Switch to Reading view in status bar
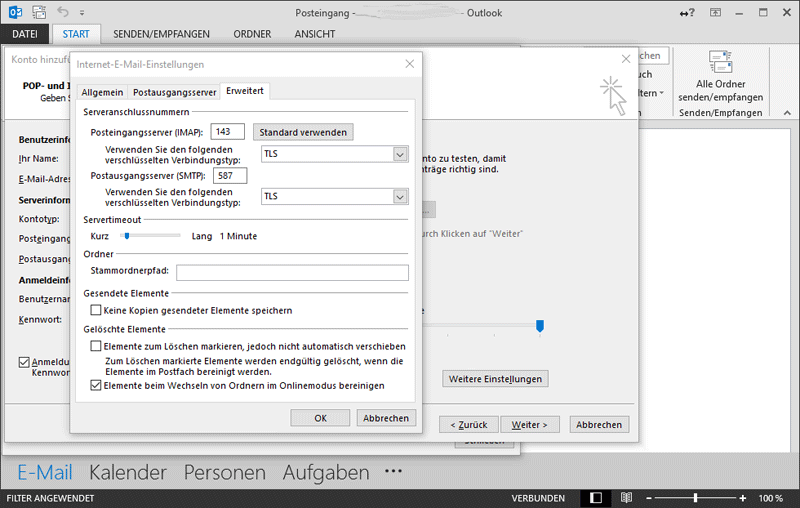 coord(626,497)
